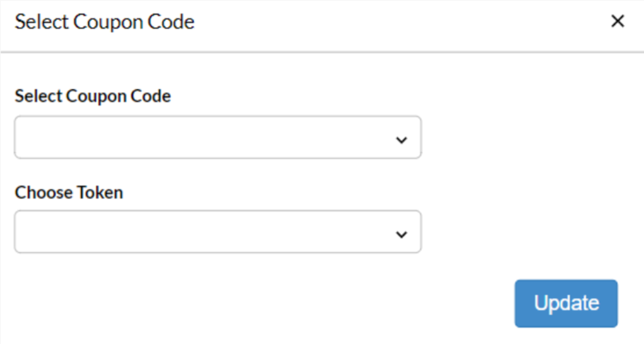Click the Select Coupon Code dialog title
This screenshot has height=344, width=644.
[105, 21]
